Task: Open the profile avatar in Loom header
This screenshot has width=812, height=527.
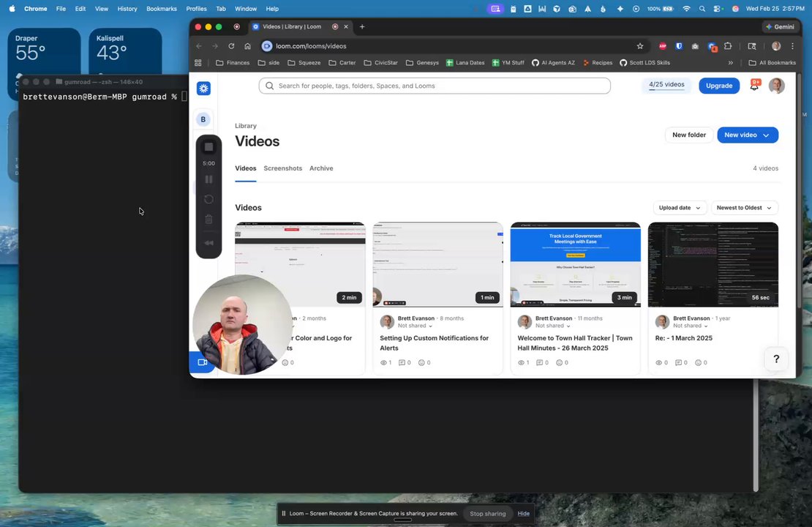Action: (x=776, y=86)
